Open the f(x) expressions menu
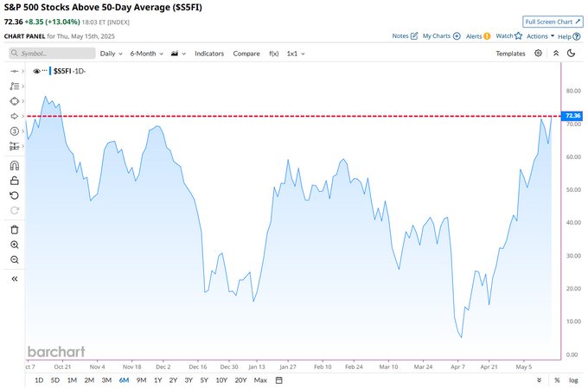The width and height of the screenshot is (588, 389). click(x=274, y=54)
